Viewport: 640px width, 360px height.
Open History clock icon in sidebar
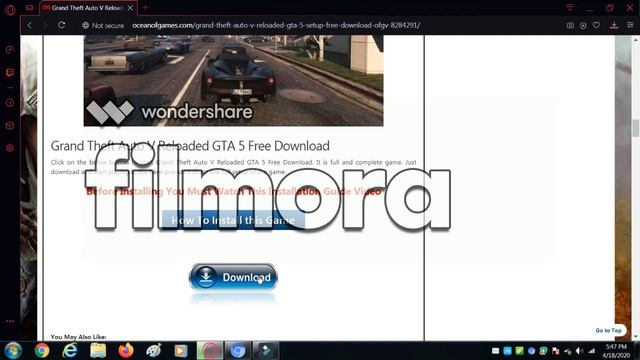pos(10,103)
